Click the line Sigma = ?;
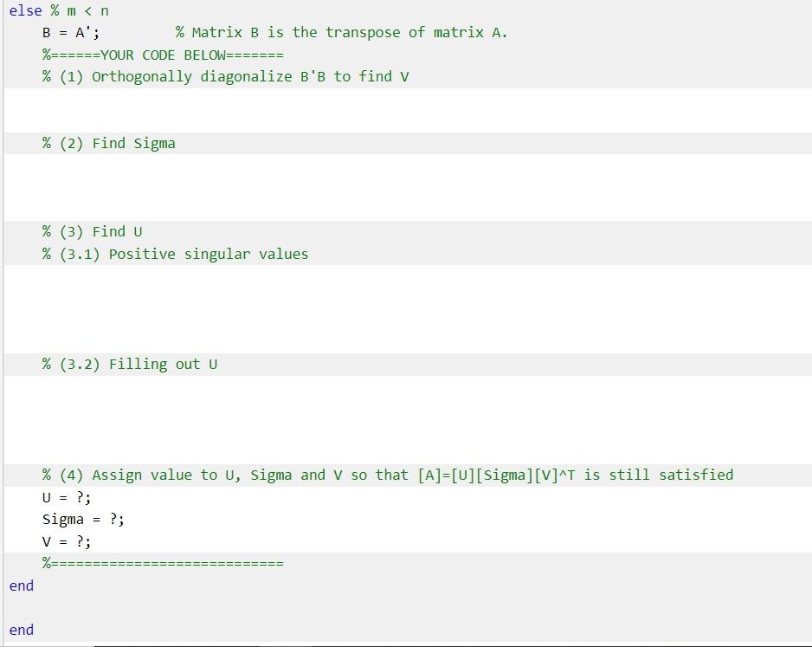Viewport: 812px width, 647px height. tap(82, 519)
